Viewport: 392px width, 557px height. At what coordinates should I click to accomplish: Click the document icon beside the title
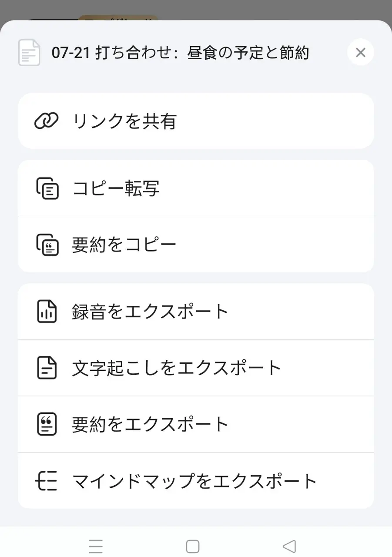(x=29, y=53)
